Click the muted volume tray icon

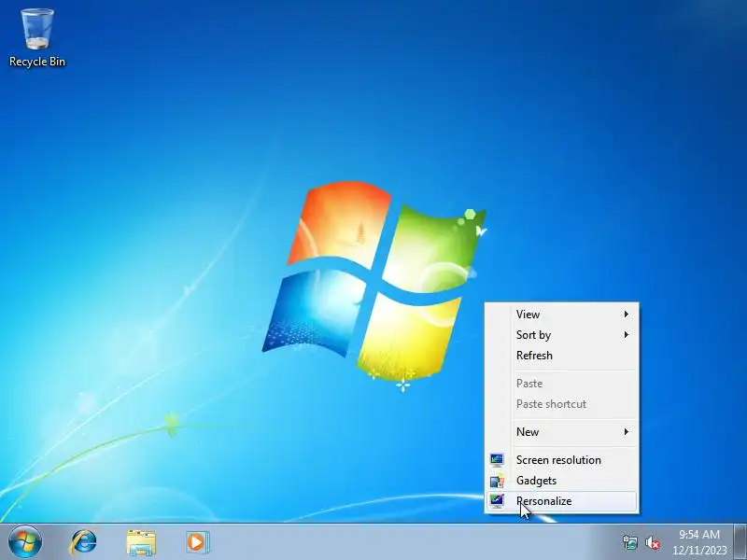652,542
